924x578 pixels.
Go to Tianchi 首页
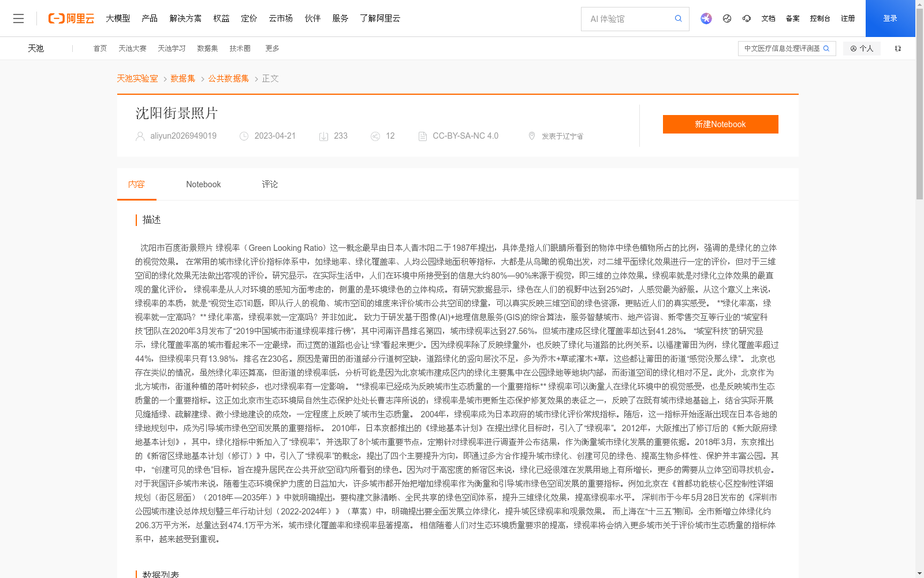[x=100, y=49]
